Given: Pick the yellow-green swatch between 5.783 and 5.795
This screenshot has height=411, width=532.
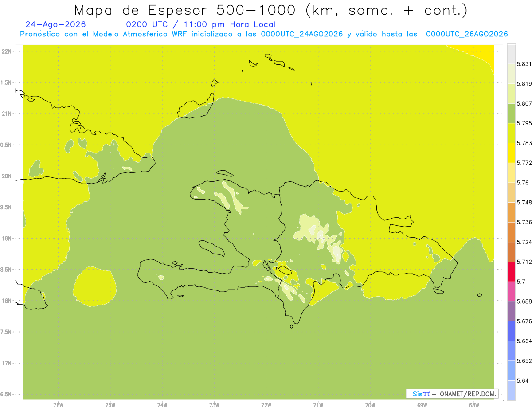Looking at the screenshot, I should [x=511, y=133].
